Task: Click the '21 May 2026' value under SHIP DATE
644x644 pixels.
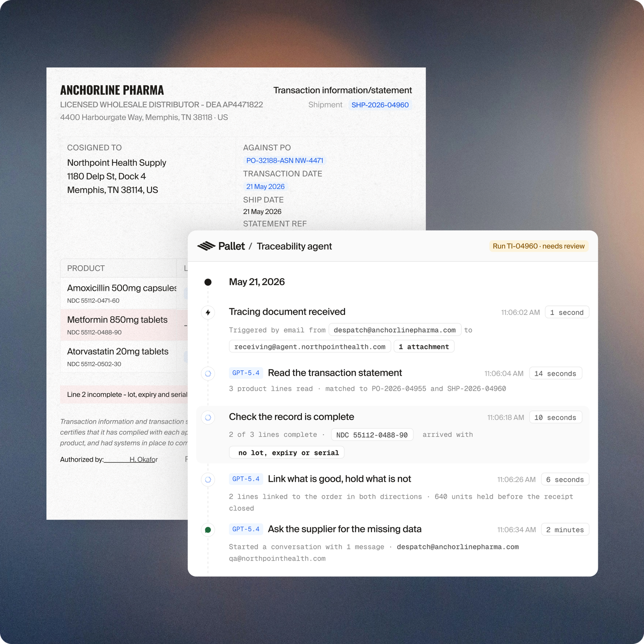Action: pos(262,212)
